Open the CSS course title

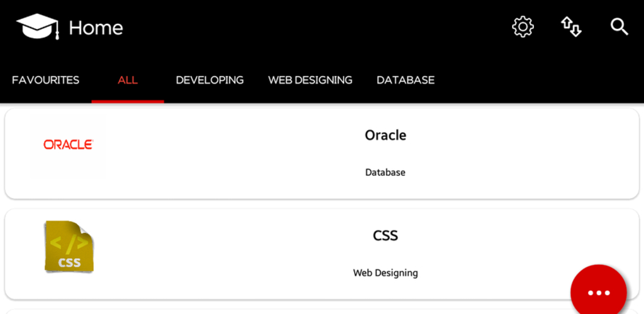point(386,235)
